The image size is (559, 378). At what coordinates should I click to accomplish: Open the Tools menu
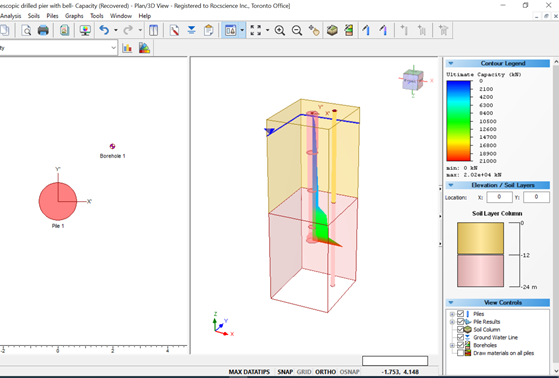[x=97, y=16]
